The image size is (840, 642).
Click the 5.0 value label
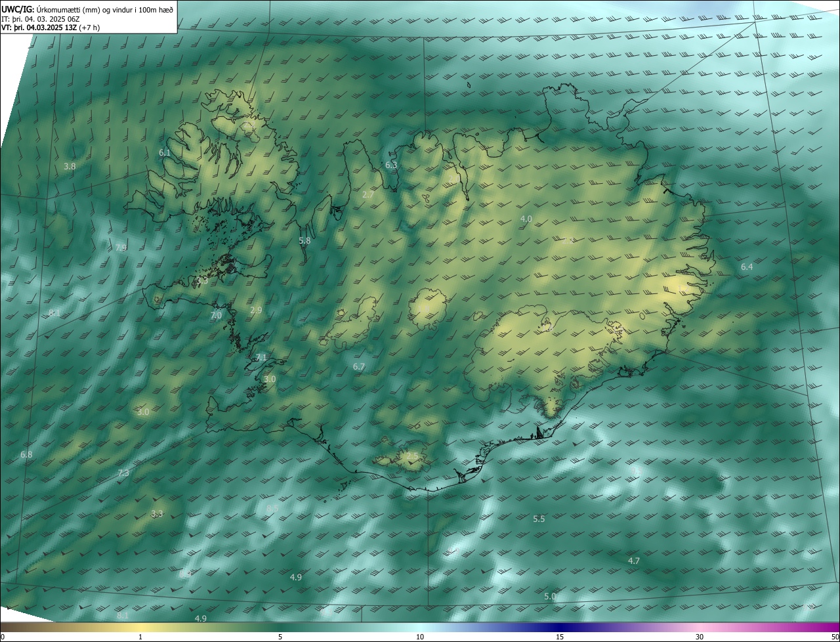551,596
